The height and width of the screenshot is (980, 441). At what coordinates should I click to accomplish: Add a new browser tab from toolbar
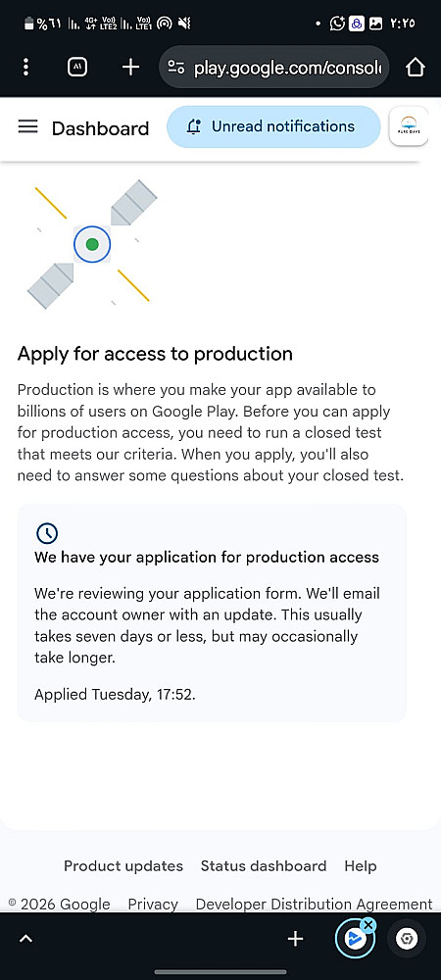click(130, 67)
